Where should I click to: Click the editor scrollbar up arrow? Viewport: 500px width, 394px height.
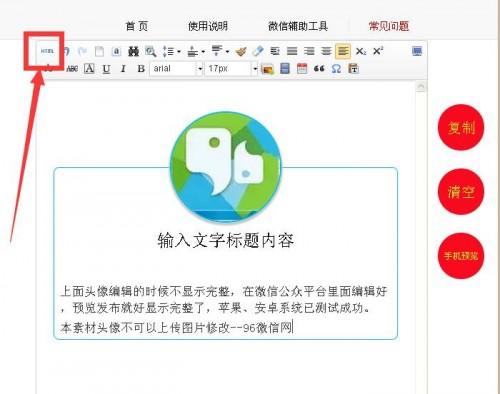(421, 87)
